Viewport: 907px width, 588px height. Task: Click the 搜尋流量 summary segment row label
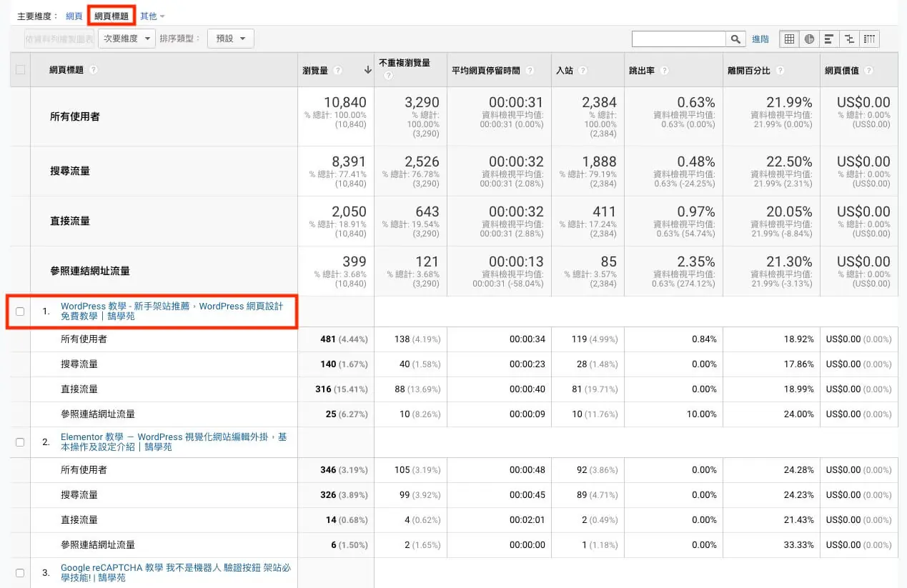[70, 171]
